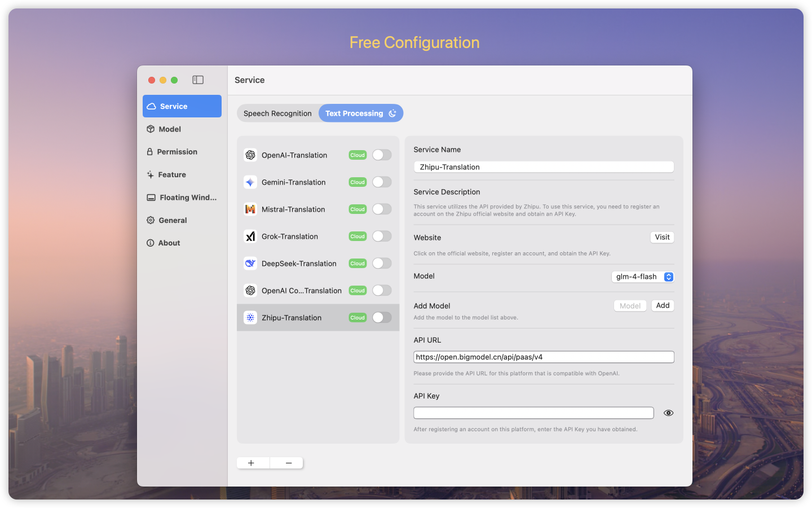Click the API URL input field
The height and width of the screenshot is (508, 812).
[x=544, y=357]
